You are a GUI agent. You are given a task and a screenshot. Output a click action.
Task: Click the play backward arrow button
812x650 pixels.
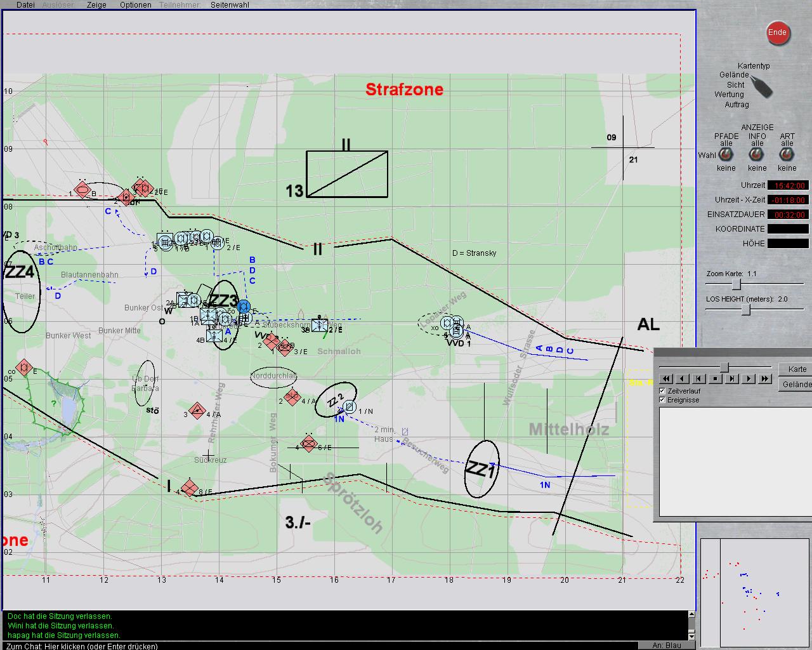(x=682, y=379)
